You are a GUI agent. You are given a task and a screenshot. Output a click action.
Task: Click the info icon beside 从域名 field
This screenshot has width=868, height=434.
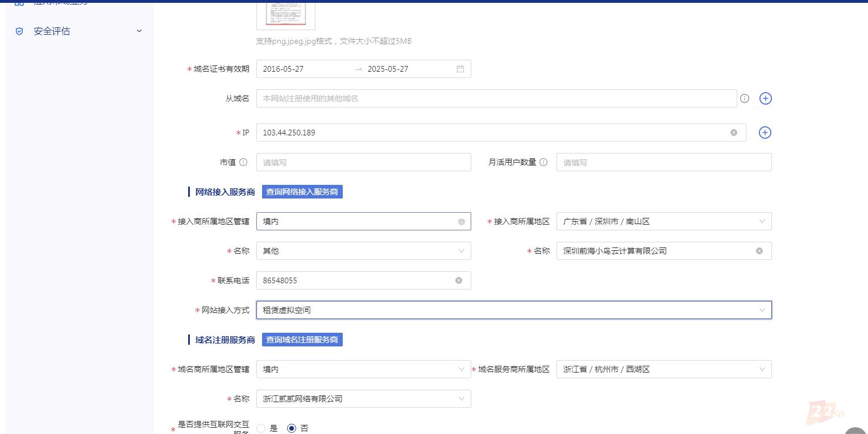[x=745, y=98]
